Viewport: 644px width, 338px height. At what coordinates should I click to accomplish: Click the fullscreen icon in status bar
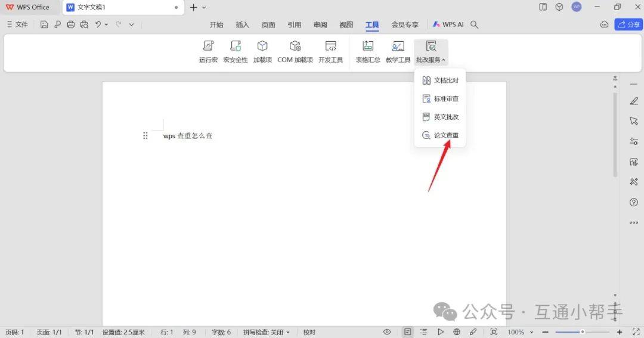click(636, 332)
